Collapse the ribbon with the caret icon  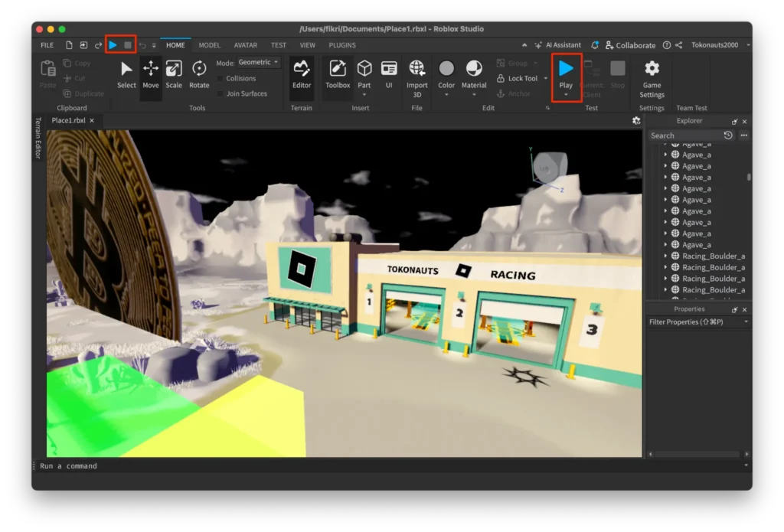coord(524,45)
